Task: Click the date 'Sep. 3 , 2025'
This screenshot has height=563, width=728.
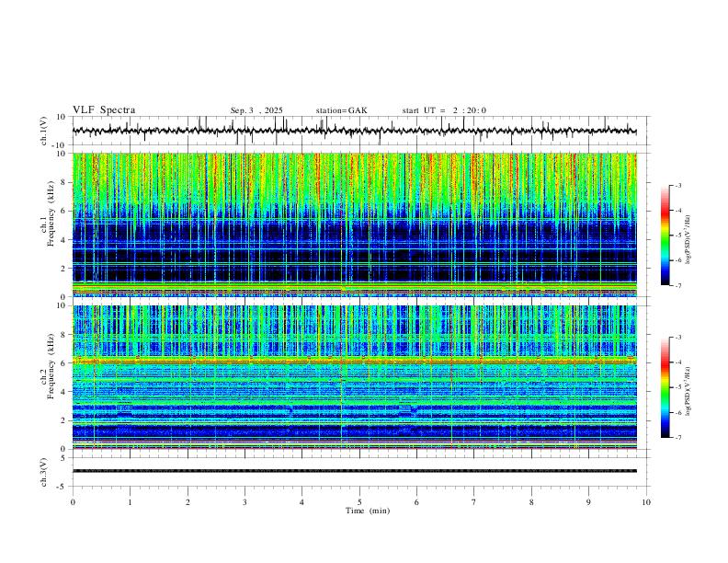Action: 256,110
